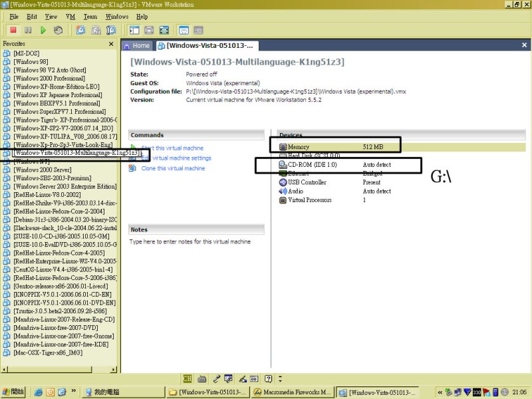The width and height of the screenshot is (532, 399).
Task: Click the green Power On toolbar button
Action: [43, 30]
